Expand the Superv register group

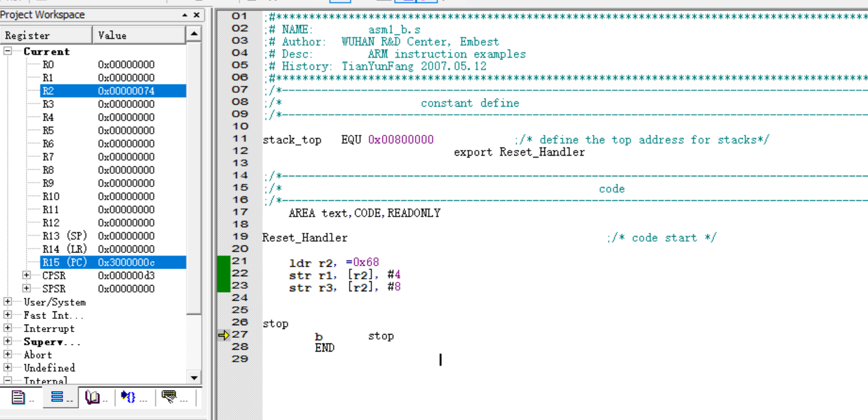(x=8, y=342)
